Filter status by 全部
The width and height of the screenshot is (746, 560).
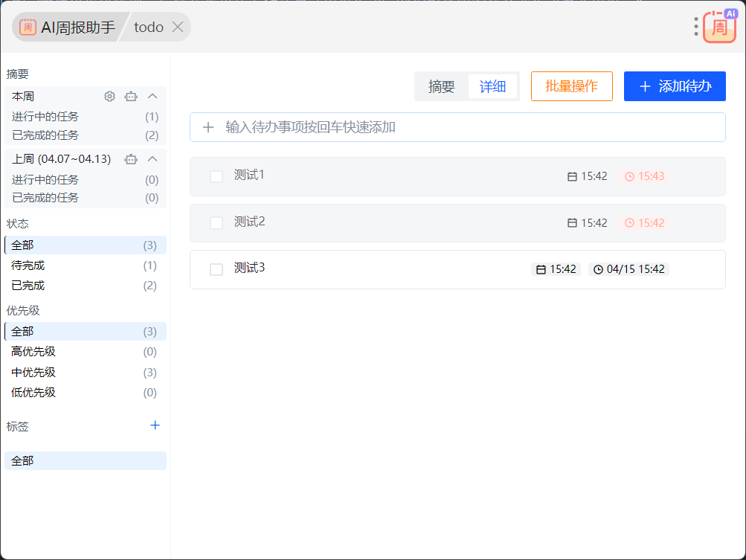pos(86,245)
